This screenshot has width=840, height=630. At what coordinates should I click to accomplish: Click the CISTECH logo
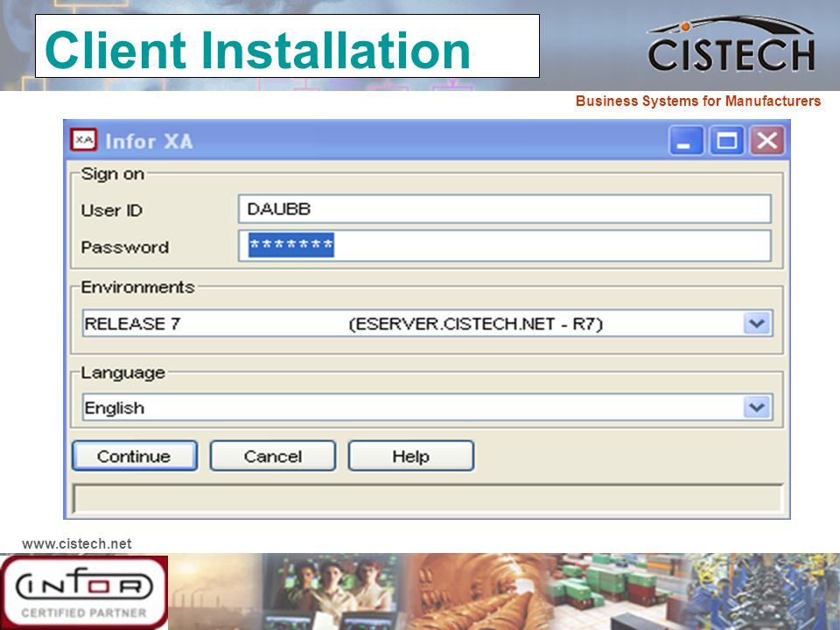point(731,45)
